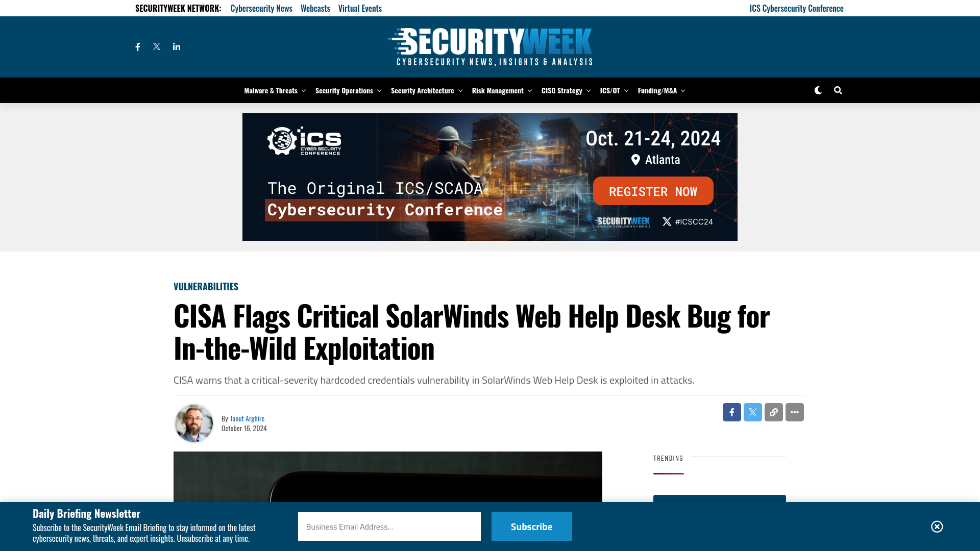Open the Cybersecurity News section
This screenshot has height=551, width=980.
coord(261,8)
